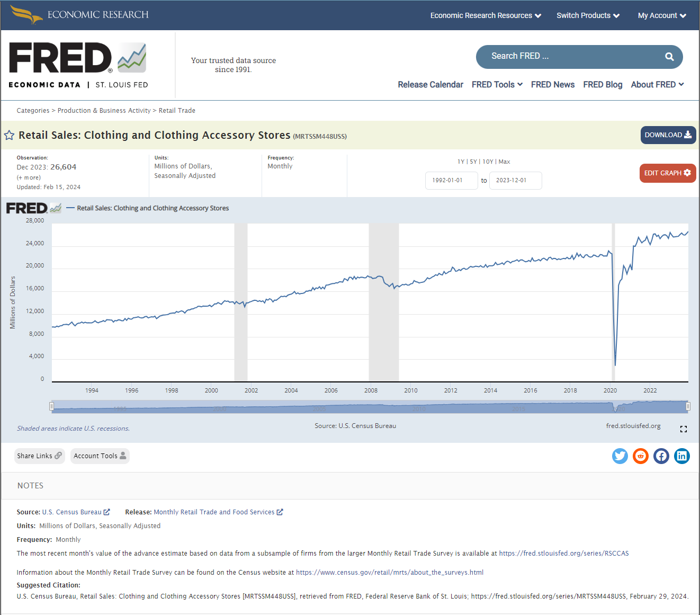Share the series on Facebook
Screen dimensions: 700x615
(661, 456)
